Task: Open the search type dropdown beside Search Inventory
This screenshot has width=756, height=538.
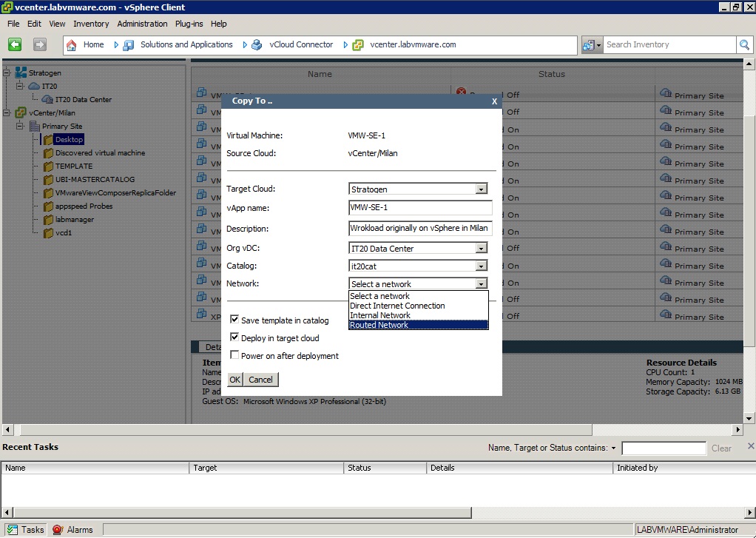Action: point(592,45)
